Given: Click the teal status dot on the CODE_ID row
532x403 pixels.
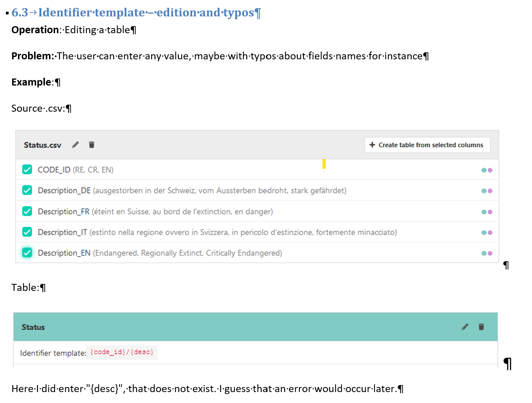Looking at the screenshot, I should (484, 169).
